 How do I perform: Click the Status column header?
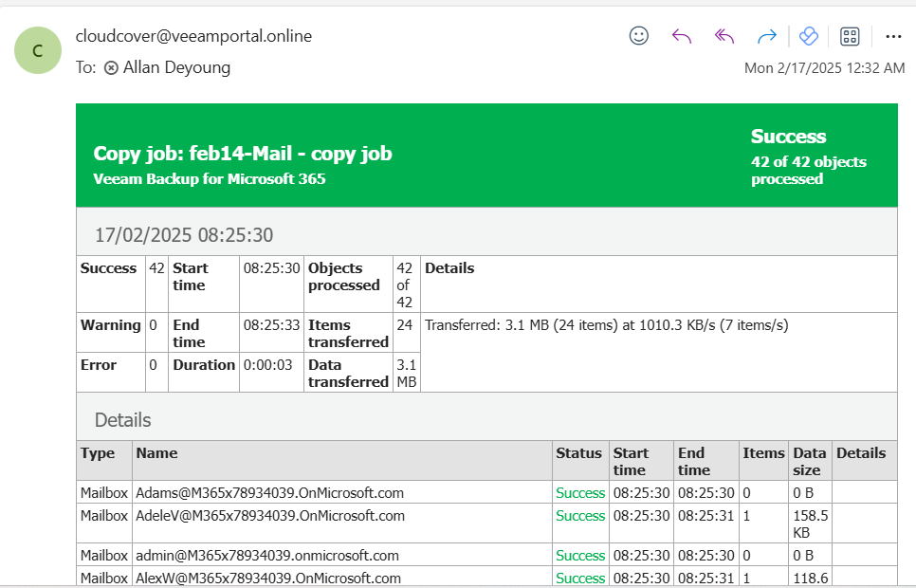(578, 453)
